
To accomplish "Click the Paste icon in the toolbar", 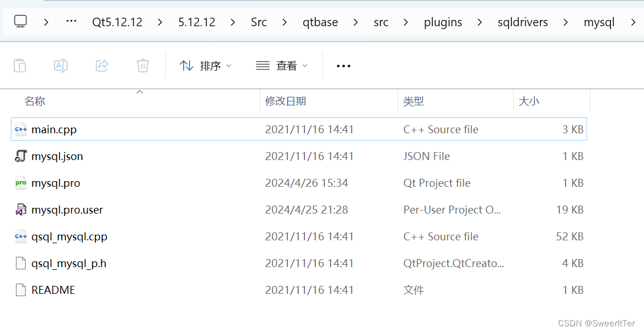I will [x=20, y=65].
